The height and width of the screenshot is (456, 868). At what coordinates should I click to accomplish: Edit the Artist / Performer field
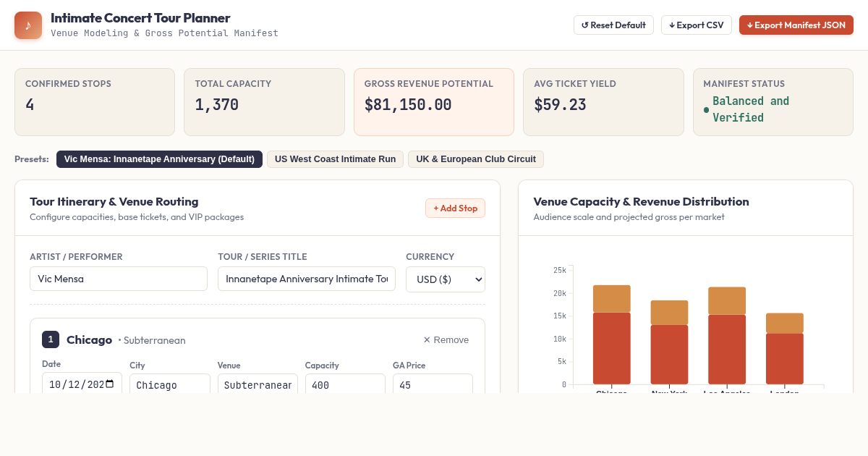click(x=119, y=279)
